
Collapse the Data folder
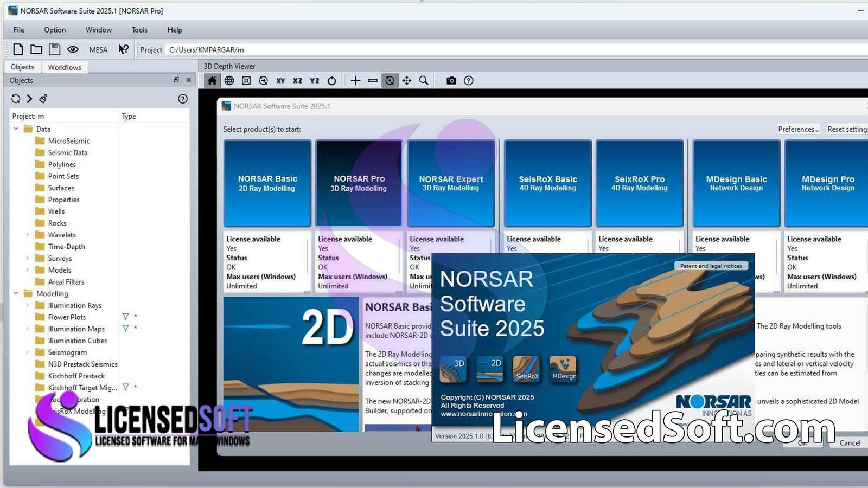(15, 129)
